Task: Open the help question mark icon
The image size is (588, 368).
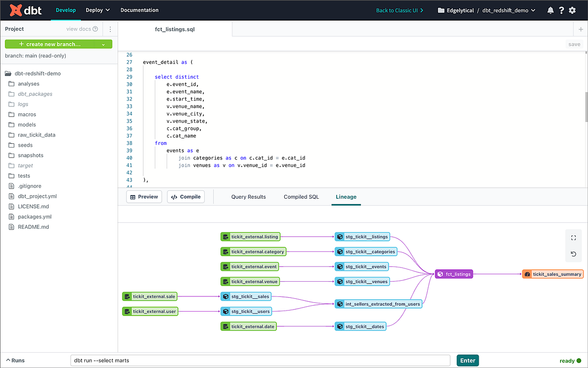Action: coord(562,10)
